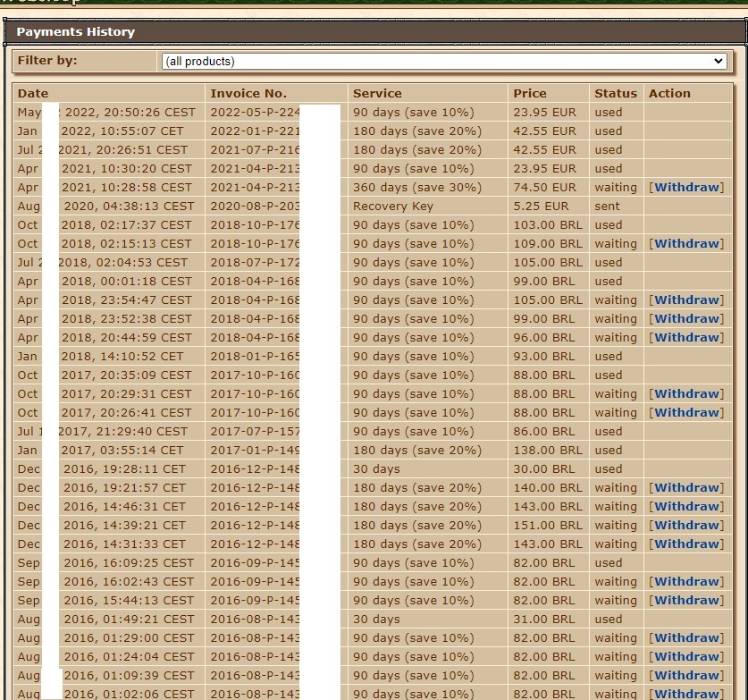This screenshot has width=748, height=700.
Task: Click the Service column header
Action: coord(378,93)
